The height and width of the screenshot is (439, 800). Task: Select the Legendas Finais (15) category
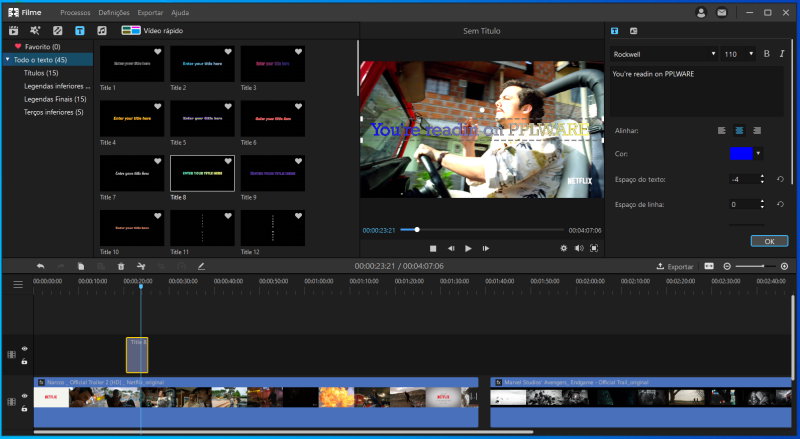(55, 99)
